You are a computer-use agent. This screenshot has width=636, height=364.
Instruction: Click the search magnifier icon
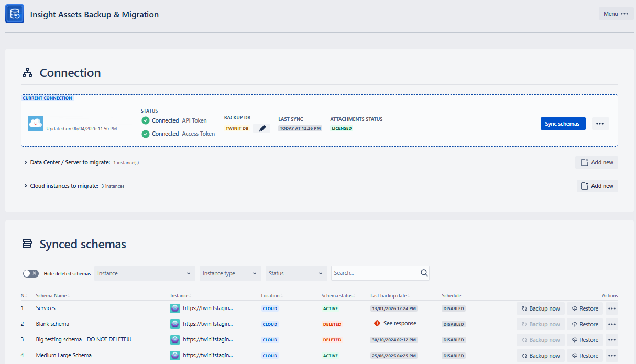424,273
